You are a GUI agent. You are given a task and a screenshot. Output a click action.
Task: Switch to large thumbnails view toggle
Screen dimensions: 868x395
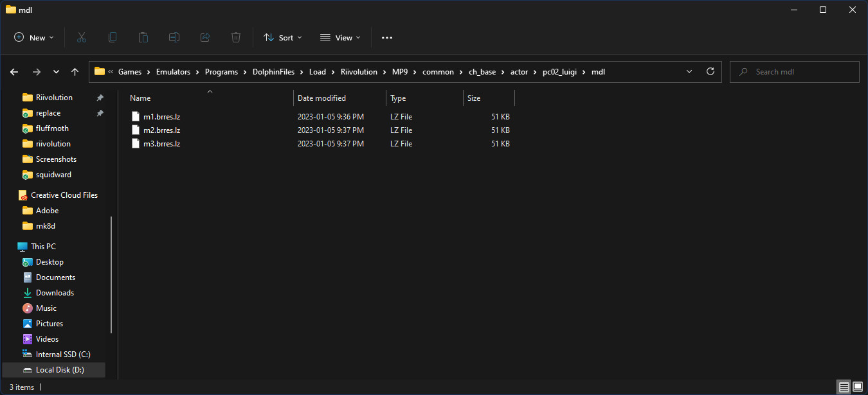pyautogui.click(x=857, y=387)
